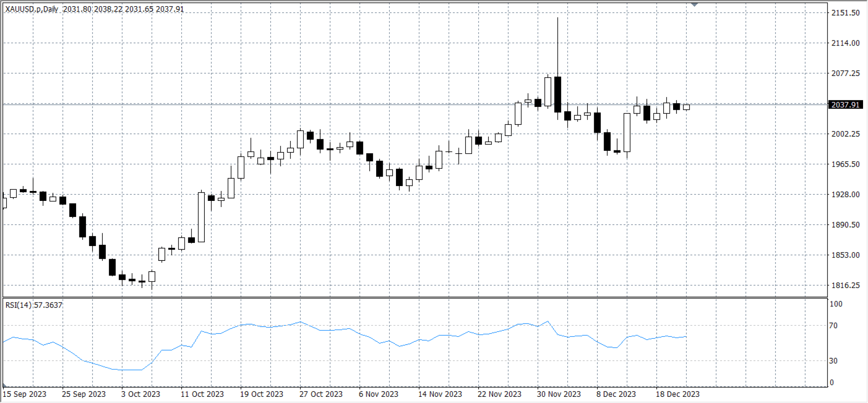The height and width of the screenshot is (403, 868).
Task: Click the 22 Nov 2023 date label
Action: coord(500,394)
